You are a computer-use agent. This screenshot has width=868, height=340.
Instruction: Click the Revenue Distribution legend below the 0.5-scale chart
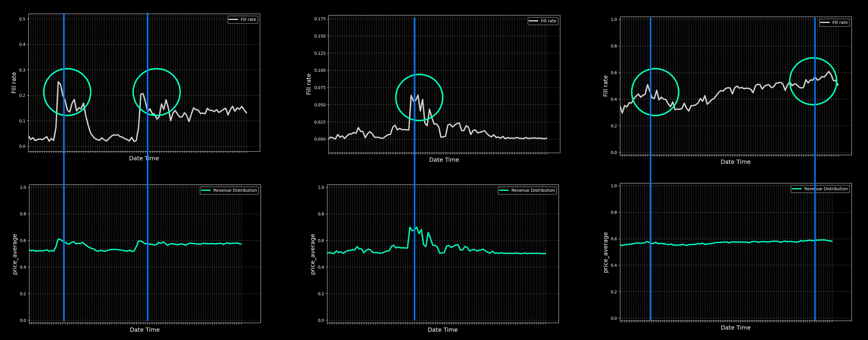tap(229, 191)
